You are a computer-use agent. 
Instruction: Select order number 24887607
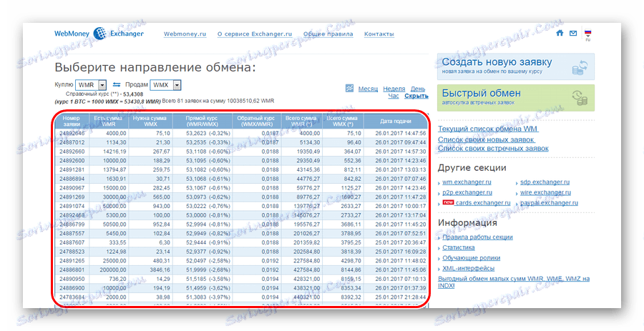point(72,242)
